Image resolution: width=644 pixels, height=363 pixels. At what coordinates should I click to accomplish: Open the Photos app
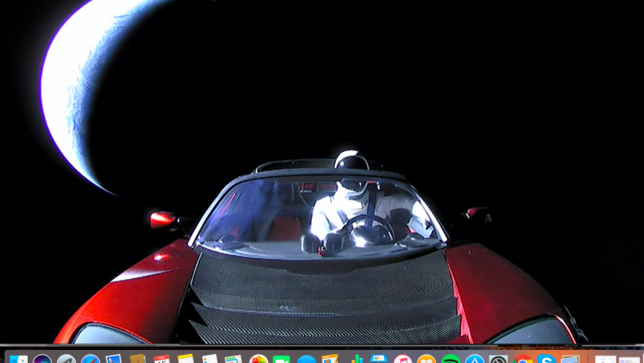tap(258, 360)
